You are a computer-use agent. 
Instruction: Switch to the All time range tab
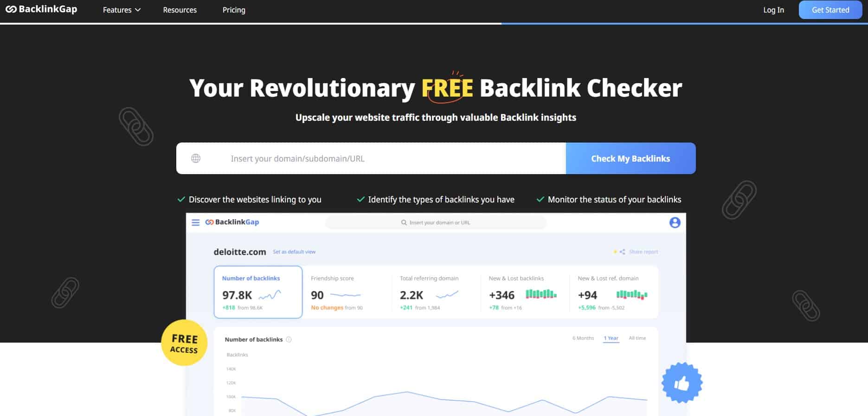pos(637,338)
